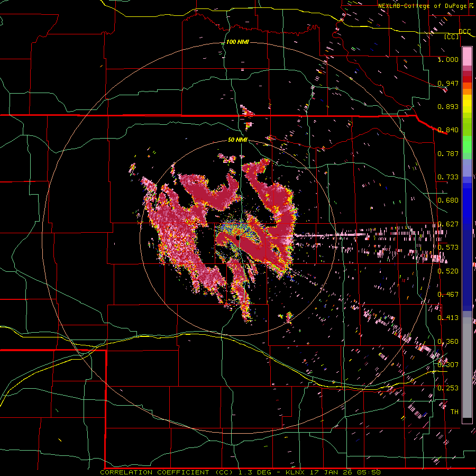
Task: Click the 0.787 scale value
Action: coord(448,153)
